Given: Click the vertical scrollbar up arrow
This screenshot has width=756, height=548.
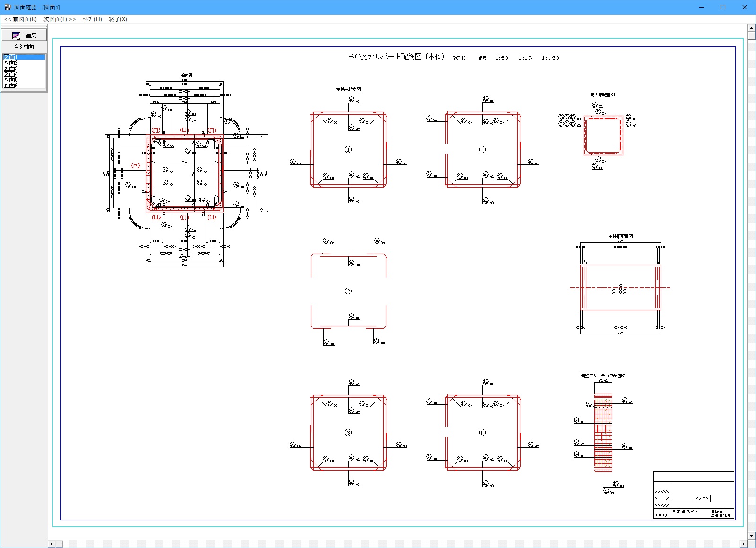Looking at the screenshot, I should click(x=751, y=28).
